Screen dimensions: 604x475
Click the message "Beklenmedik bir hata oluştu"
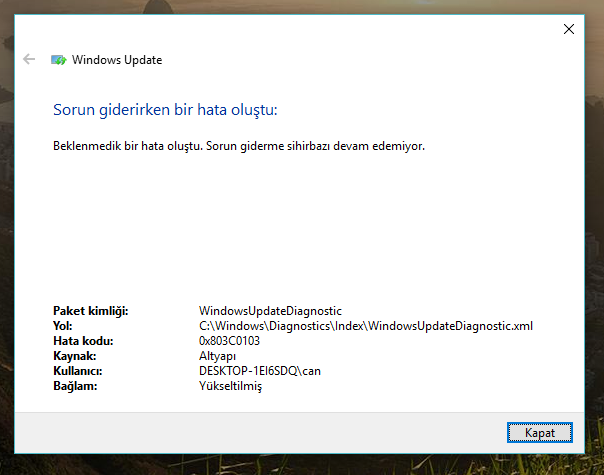coord(128,146)
